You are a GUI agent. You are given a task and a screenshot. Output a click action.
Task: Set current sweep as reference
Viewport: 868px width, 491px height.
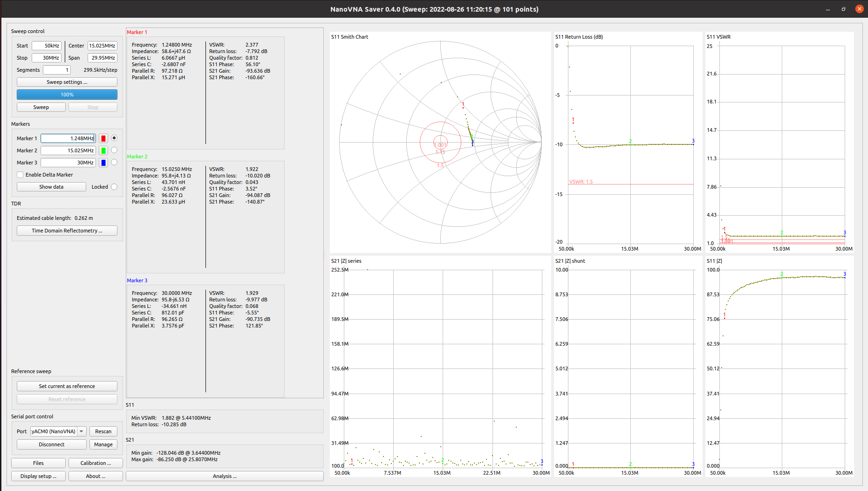point(67,386)
